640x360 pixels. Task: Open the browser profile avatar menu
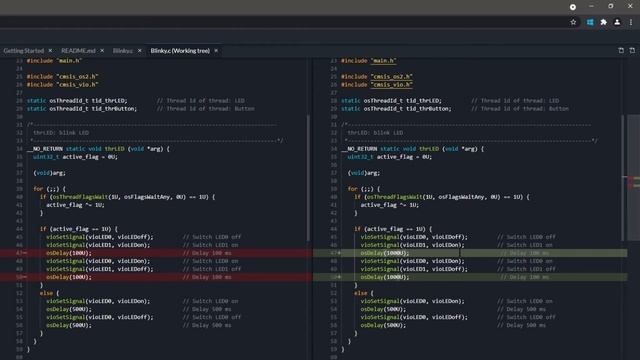617,22
